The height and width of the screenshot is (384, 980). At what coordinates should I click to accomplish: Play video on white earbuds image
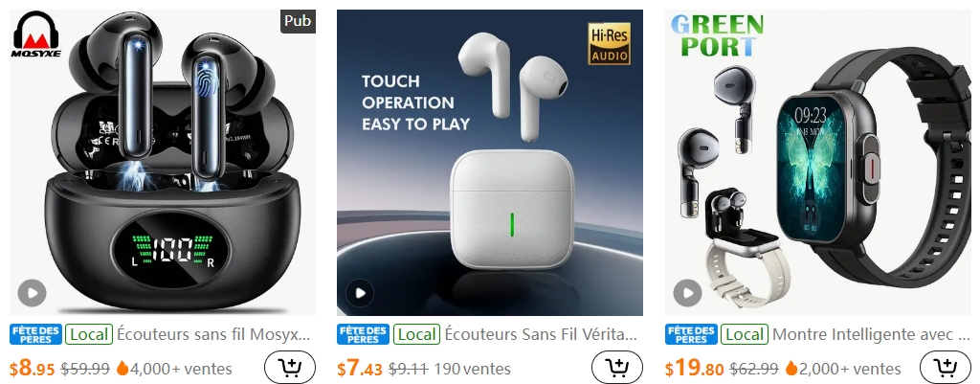(x=360, y=293)
